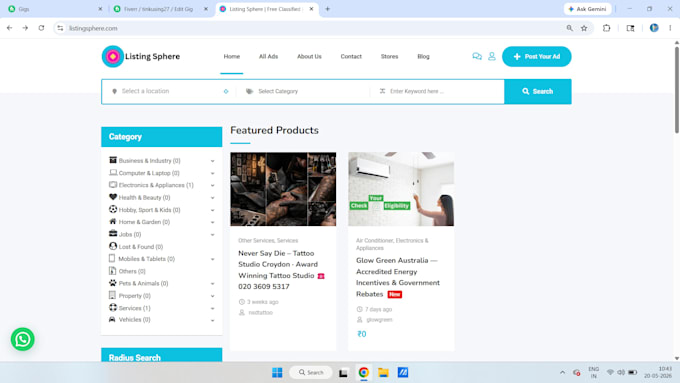The width and height of the screenshot is (680, 383).
Task: Expand the Mobiles & Tablets category
Action: [x=212, y=259]
